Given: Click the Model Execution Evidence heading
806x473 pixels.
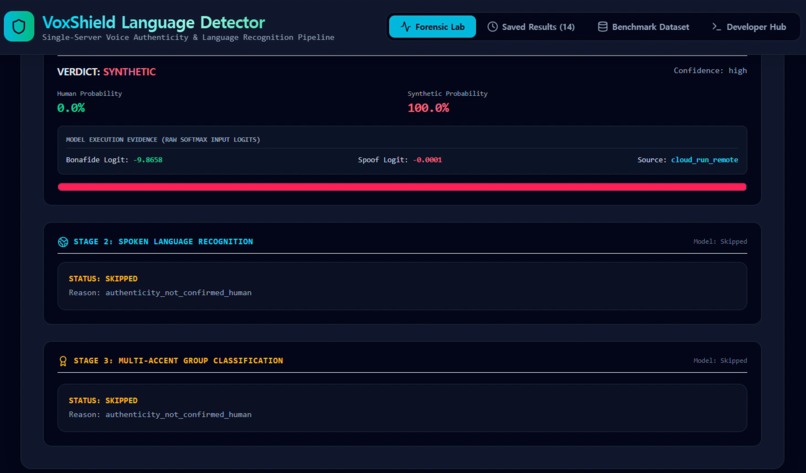Looking at the screenshot, I should tap(163, 139).
